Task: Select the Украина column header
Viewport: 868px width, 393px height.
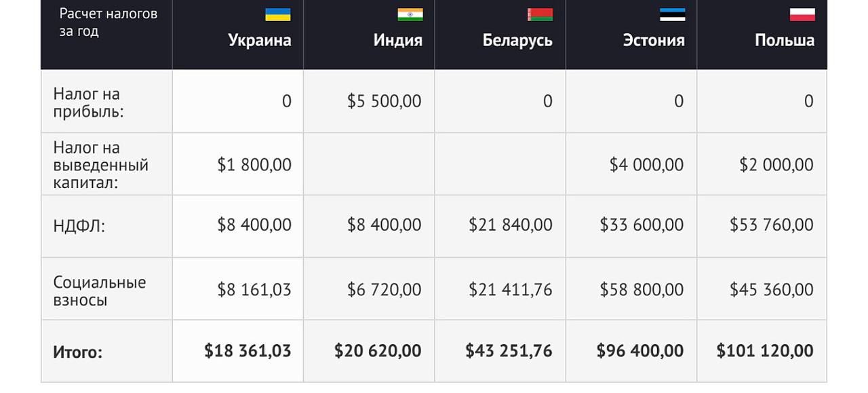Action: (x=260, y=40)
